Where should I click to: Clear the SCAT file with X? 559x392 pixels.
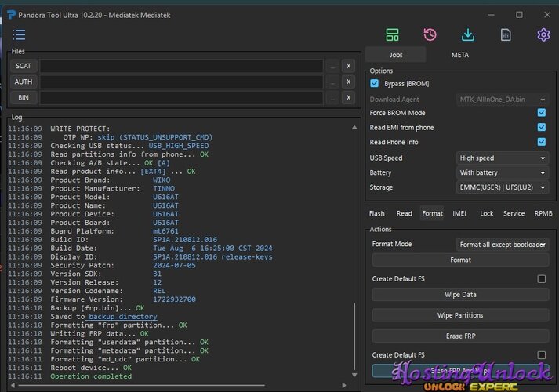click(x=348, y=66)
